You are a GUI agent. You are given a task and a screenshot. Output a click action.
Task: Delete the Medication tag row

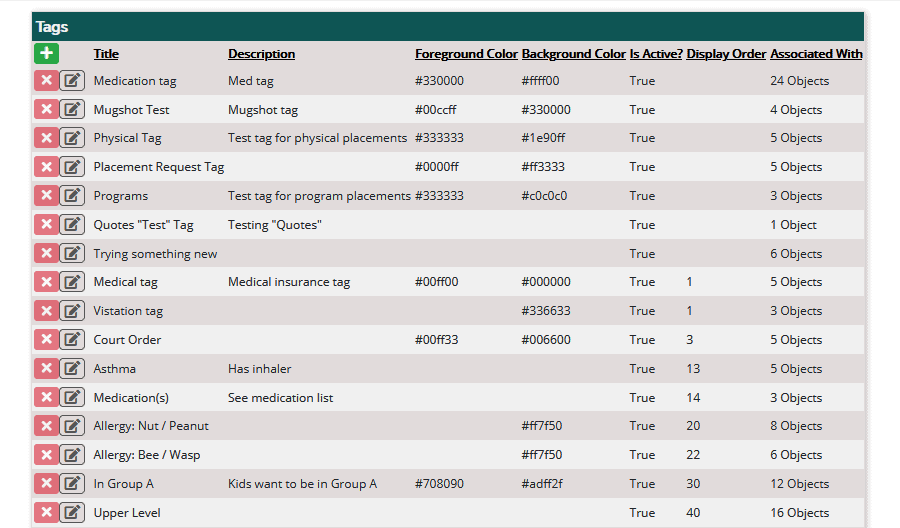[x=46, y=80]
